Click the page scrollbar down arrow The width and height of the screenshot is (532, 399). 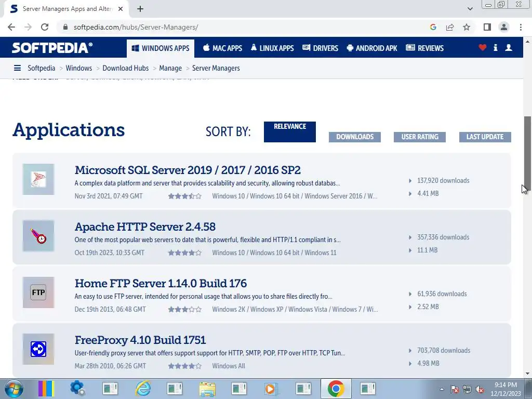click(x=528, y=374)
